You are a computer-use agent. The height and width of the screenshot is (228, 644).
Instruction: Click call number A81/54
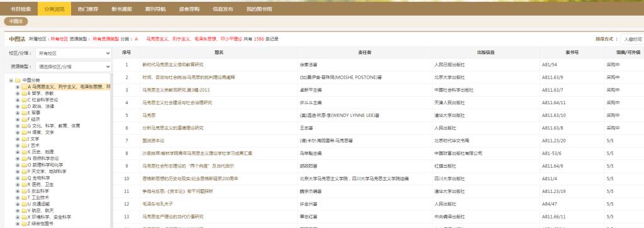click(550, 65)
